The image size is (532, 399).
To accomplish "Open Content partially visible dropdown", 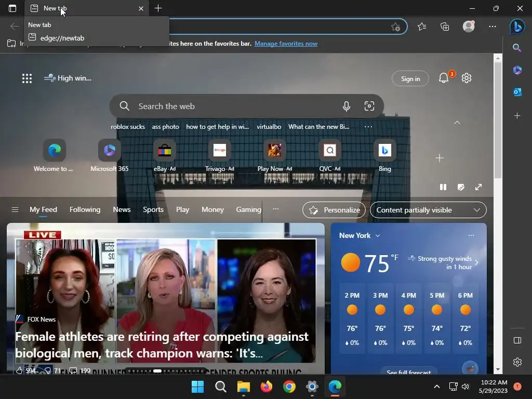I will tap(428, 210).
